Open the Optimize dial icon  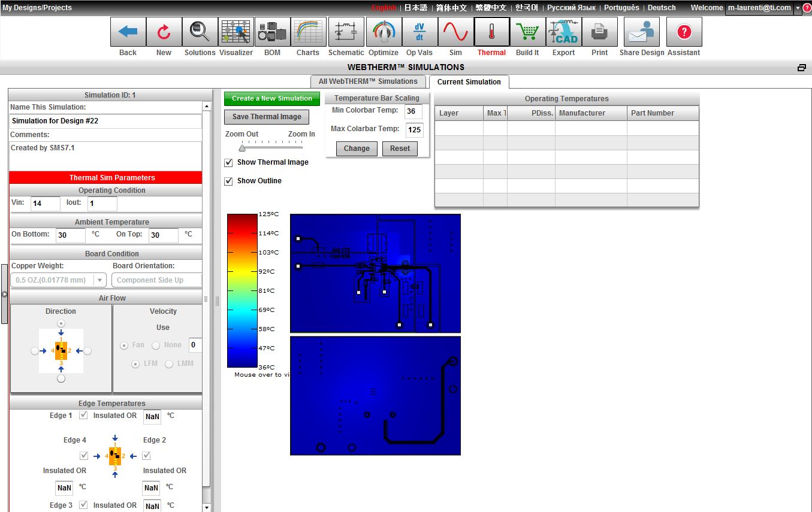[x=384, y=32]
